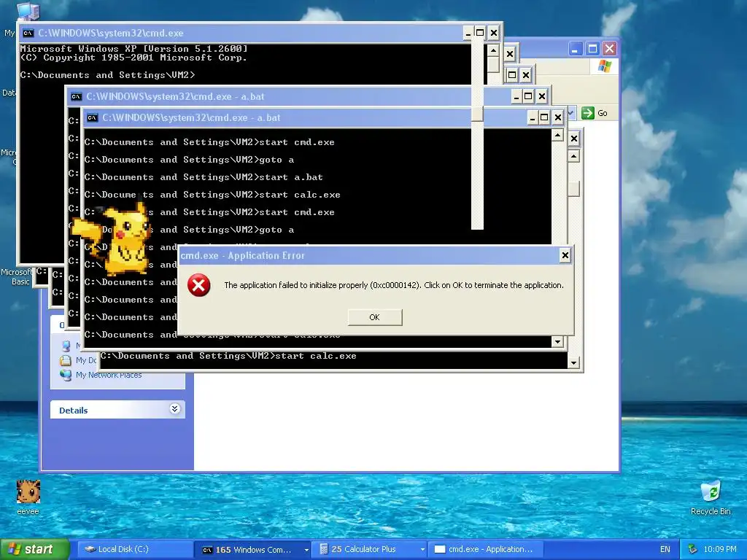The height and width of the screenshot is (560, 747).
Task: Click scroll up arrow in top cmd.exe window
Action: (494, 50)
